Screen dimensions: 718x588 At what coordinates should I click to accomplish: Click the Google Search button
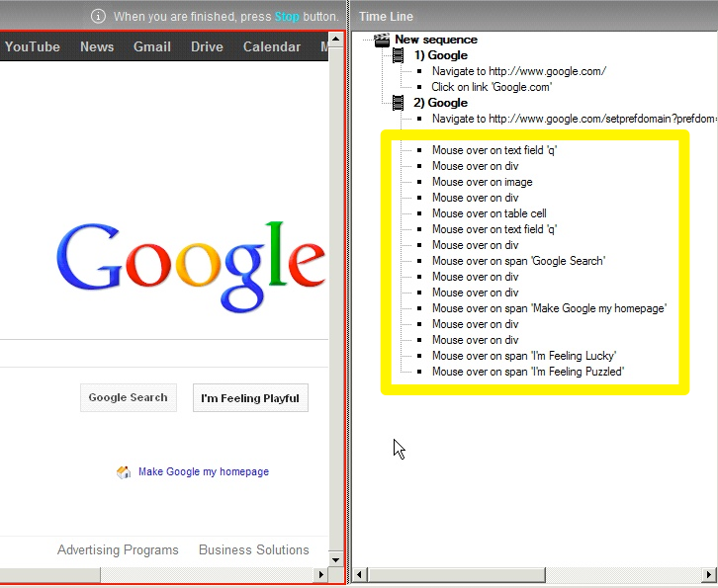pyautogui.click(x=129, y=397)
